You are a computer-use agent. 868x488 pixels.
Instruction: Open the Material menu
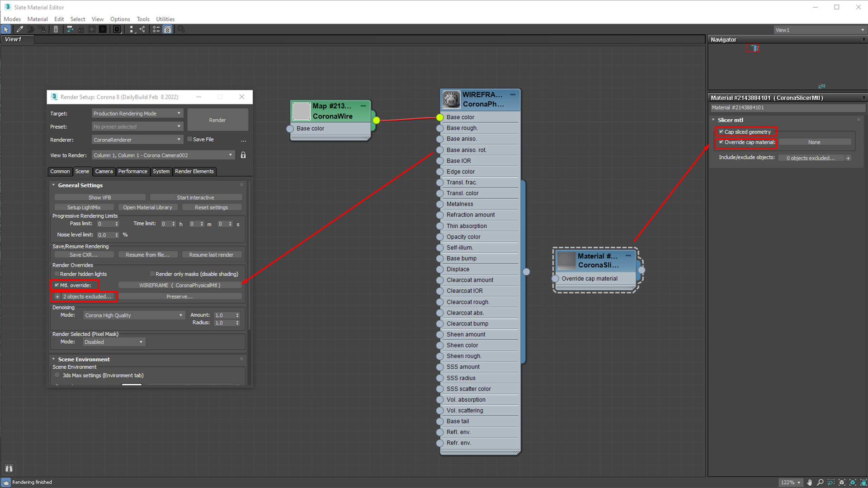click(x=38, y=19)
